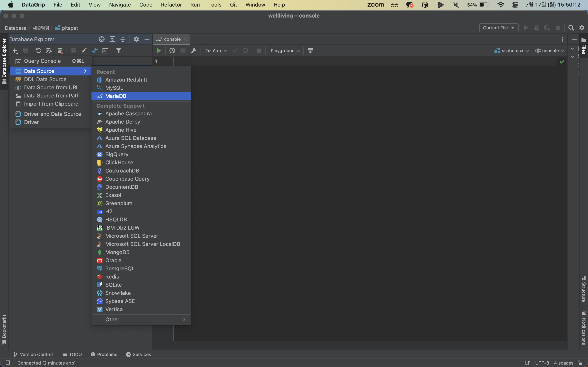Image resolution: width=588 pixels, height=367 pixels.
Task: Click the macOS Wi-Fi status icon
Action: point(501,5)
